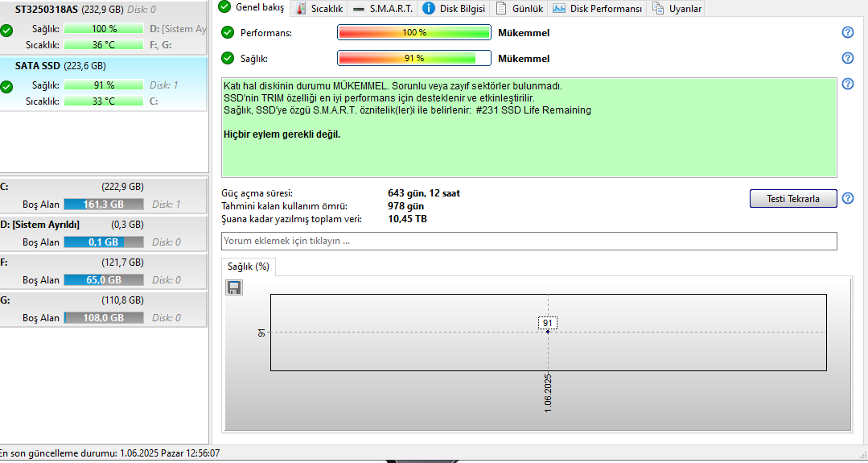
Task: Click the drive icon on the S.M.A.R.T. tab
Action: [359, 9]
